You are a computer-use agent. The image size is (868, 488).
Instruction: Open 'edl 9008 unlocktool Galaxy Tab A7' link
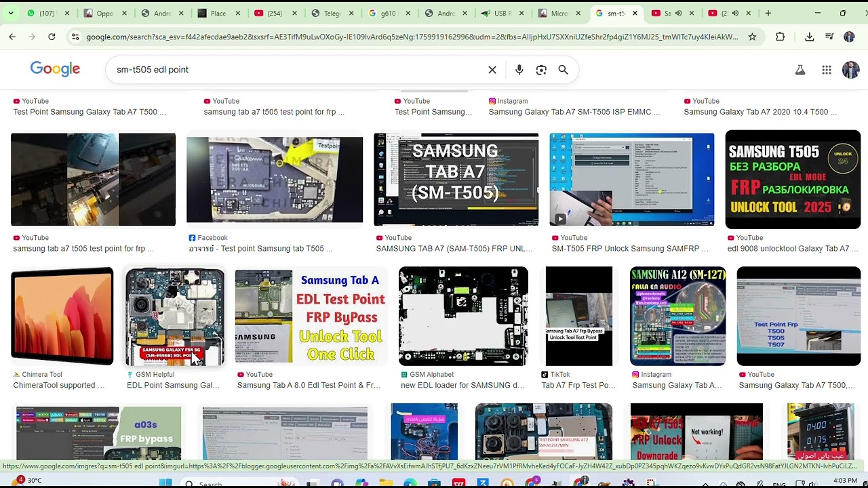point(793,249)
